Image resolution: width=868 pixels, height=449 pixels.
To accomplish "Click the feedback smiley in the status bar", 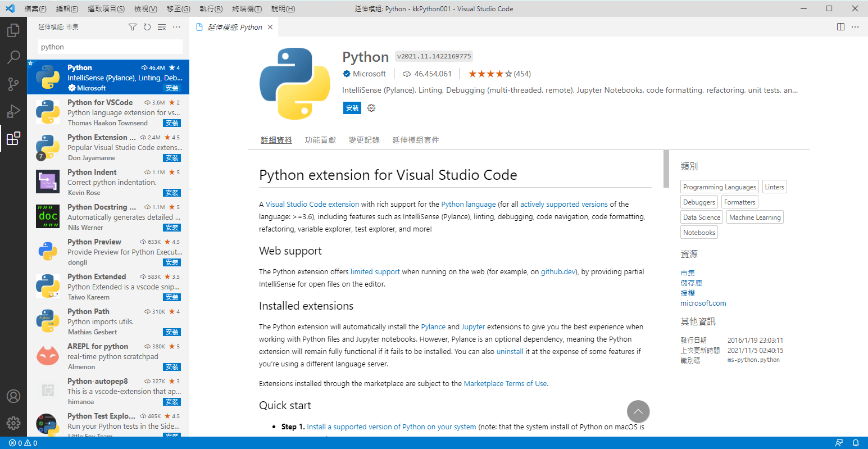I will coord(839,443).
